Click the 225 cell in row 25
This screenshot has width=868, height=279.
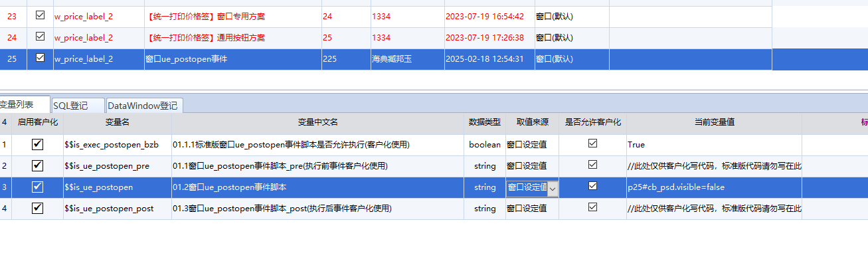[346, 59]
